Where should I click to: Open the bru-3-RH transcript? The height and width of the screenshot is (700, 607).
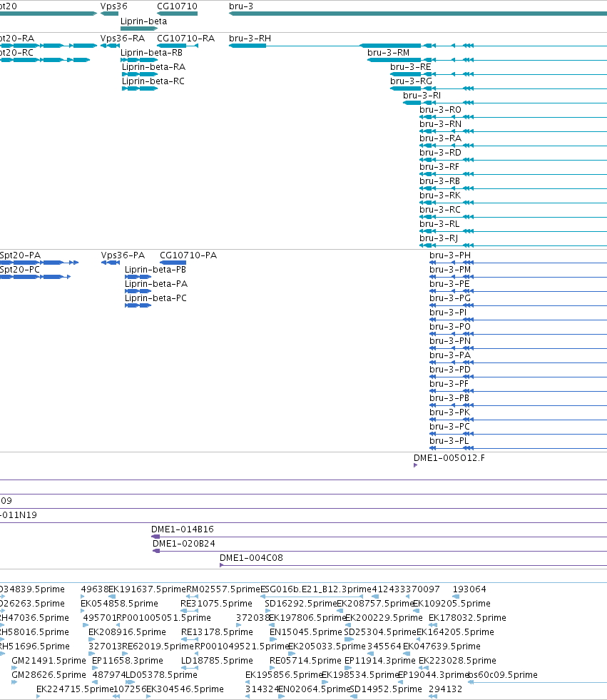click(x=250, y=39)
